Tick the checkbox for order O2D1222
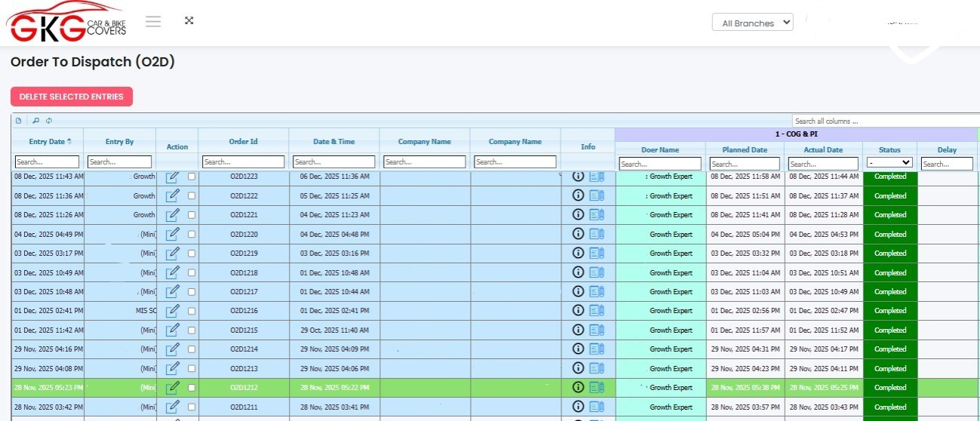The image size is (980, 421). pyautogui.click(x=192, y=195)
